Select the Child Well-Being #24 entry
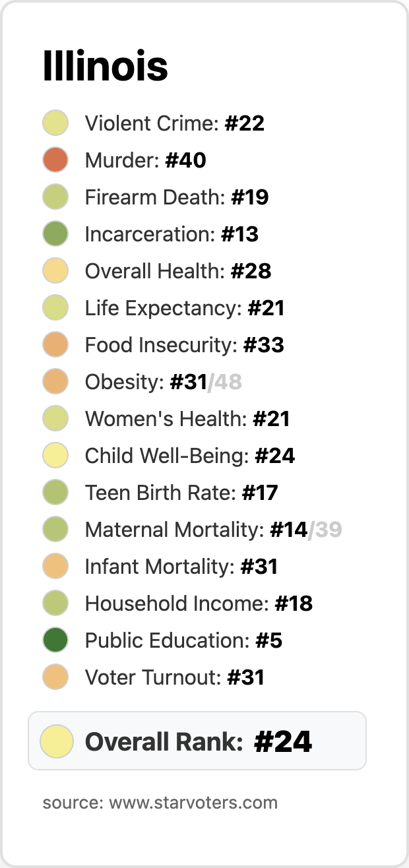The height and width of the screenshot is (868, 409). [x=190, y=456]
